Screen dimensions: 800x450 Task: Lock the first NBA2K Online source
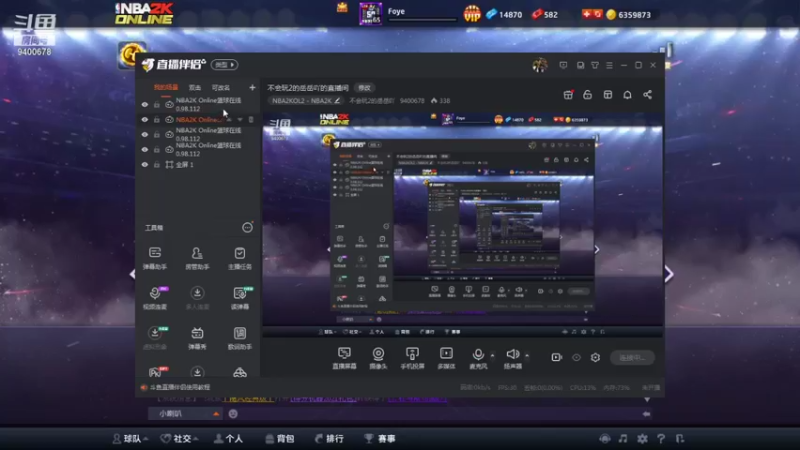point(157,105)
